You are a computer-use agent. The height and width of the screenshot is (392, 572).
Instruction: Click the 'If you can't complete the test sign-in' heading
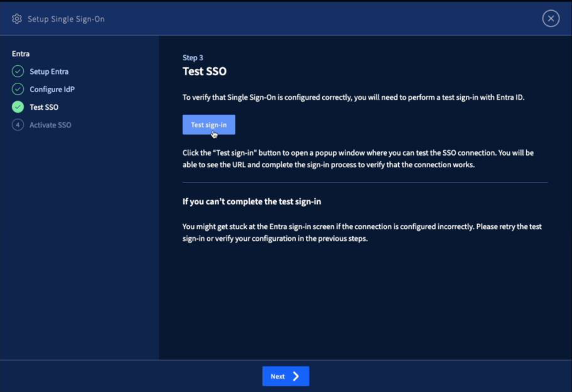(252, 201)
